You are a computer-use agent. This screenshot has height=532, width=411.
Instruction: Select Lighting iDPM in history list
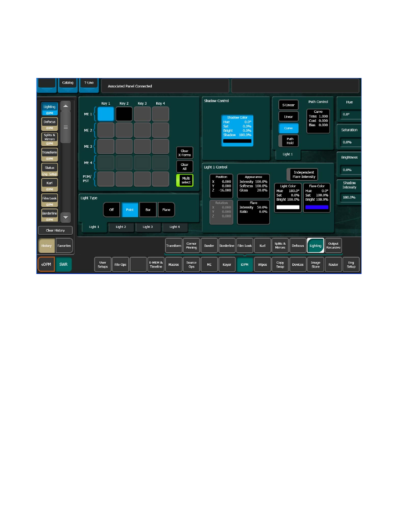tap(50, 109)
